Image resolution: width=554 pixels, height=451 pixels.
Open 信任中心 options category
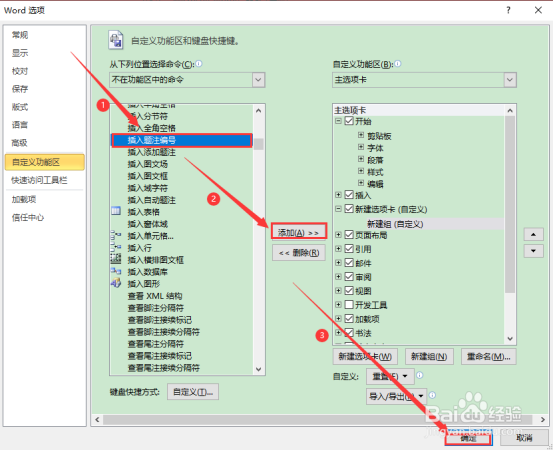pyautogui.click(x=28, y=217)
